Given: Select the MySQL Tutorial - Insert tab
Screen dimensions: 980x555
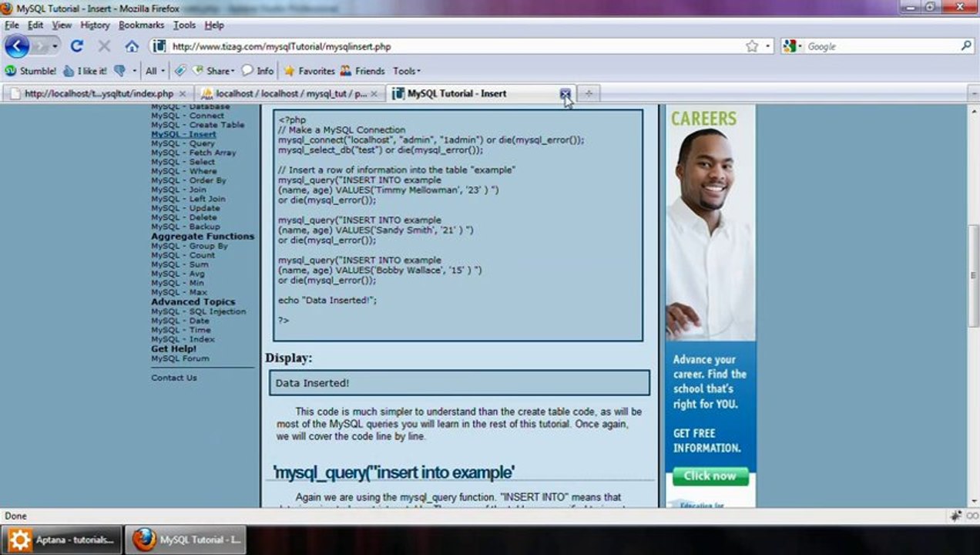Looking at the screenshot, I should [x=481, y=93].
